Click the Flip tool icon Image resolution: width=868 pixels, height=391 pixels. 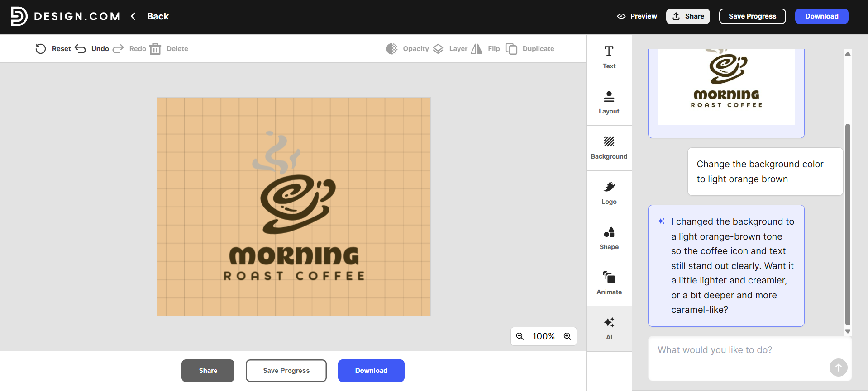[x=477, y=49]
